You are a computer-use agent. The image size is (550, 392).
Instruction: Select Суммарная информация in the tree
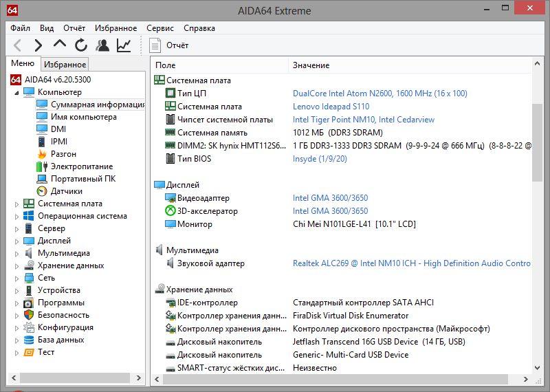pyautogui.click(x=90, y=105)
